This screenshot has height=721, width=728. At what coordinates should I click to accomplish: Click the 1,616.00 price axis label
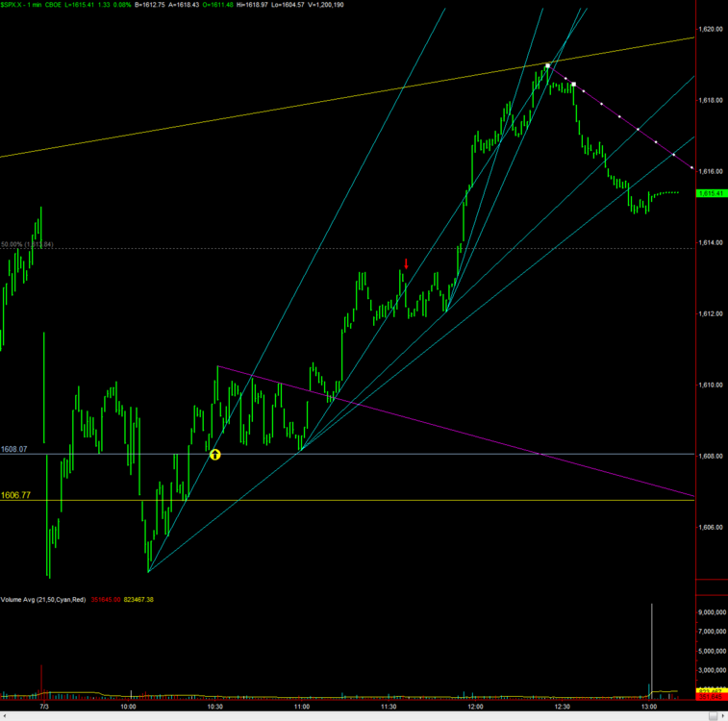pos(711,171)
